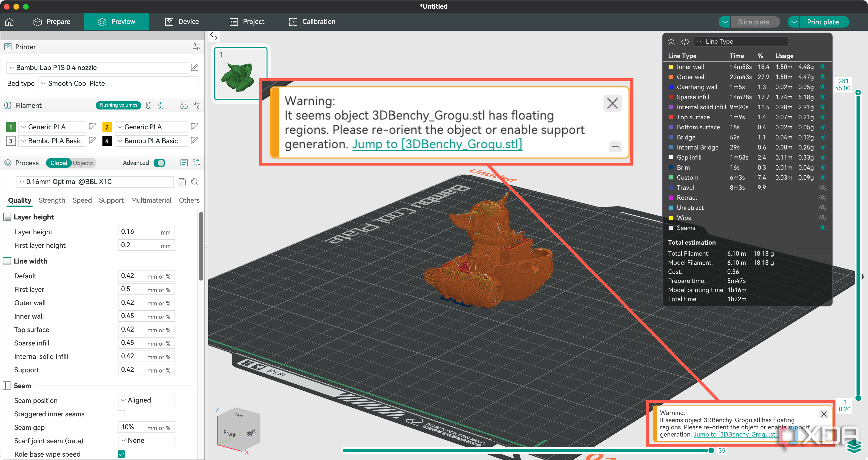Open process preset 0.16mm Optimal dropdown
The image size is (868, 460).
click(x=95, y=182)
